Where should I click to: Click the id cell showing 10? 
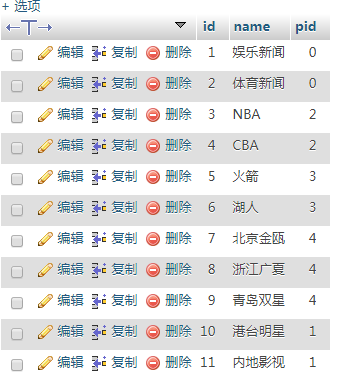click(208, 331)
